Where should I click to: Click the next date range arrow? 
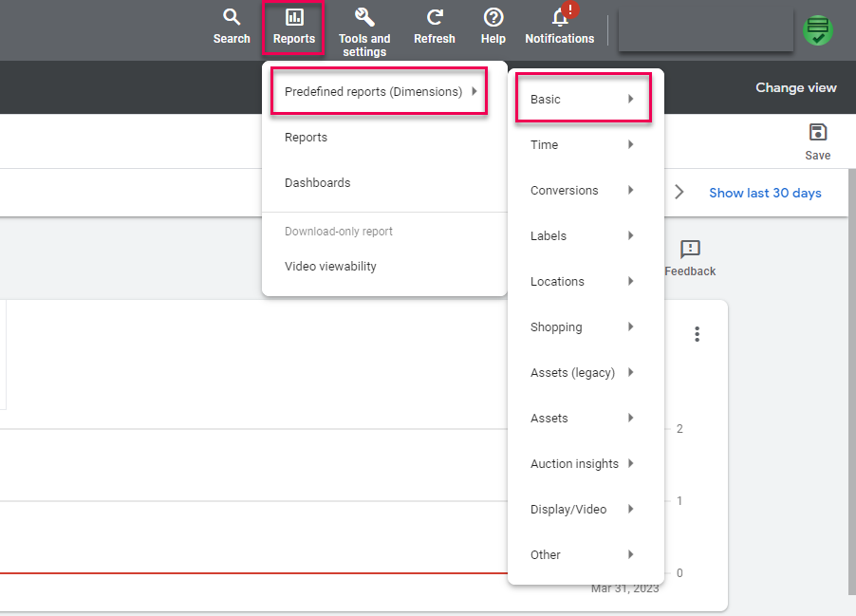(x=679, y=192)
